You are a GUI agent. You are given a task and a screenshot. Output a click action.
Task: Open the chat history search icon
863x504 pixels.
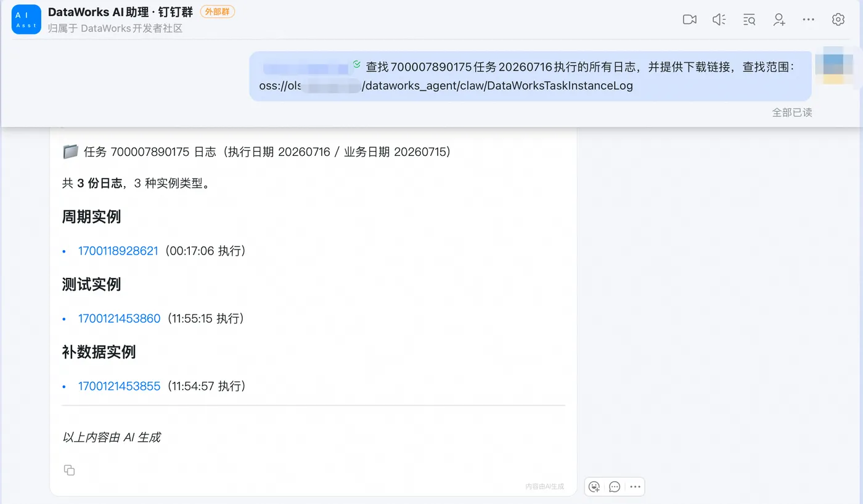749,20
